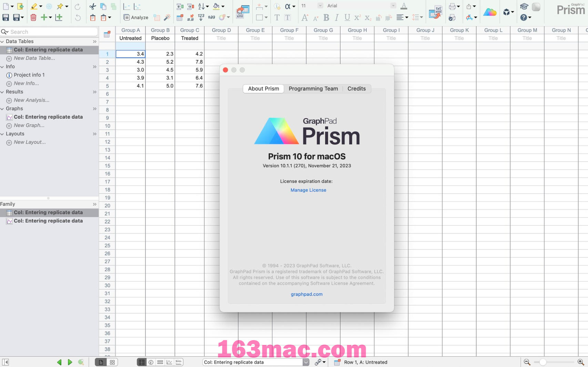Click New Analysis... in navigator

(x=31, y=100)
